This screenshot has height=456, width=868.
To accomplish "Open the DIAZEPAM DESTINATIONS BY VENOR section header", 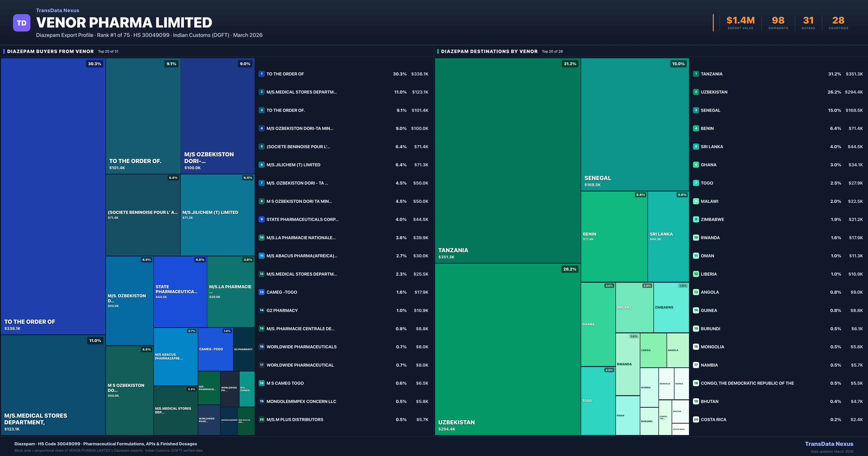I will point(489,51).
